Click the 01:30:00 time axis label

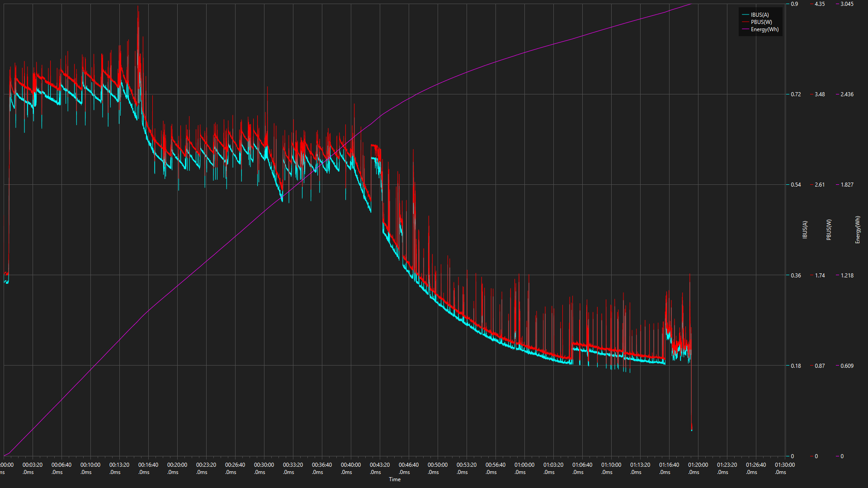click(x=784, y=465)
